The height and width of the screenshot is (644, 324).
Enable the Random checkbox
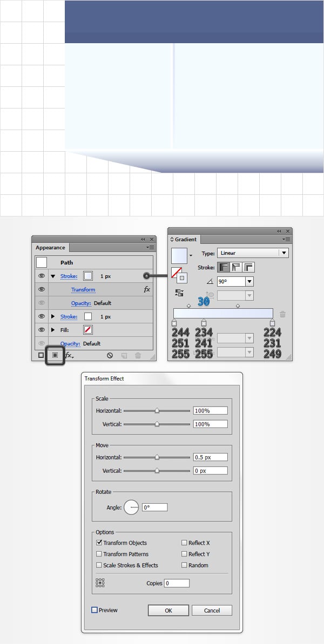tap(184, 565)
